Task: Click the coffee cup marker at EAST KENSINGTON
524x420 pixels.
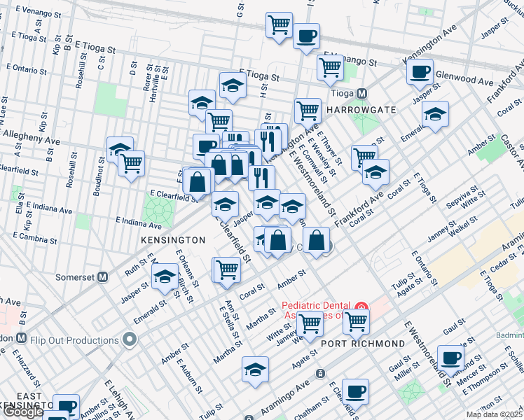Action: [x=66, y=404]
